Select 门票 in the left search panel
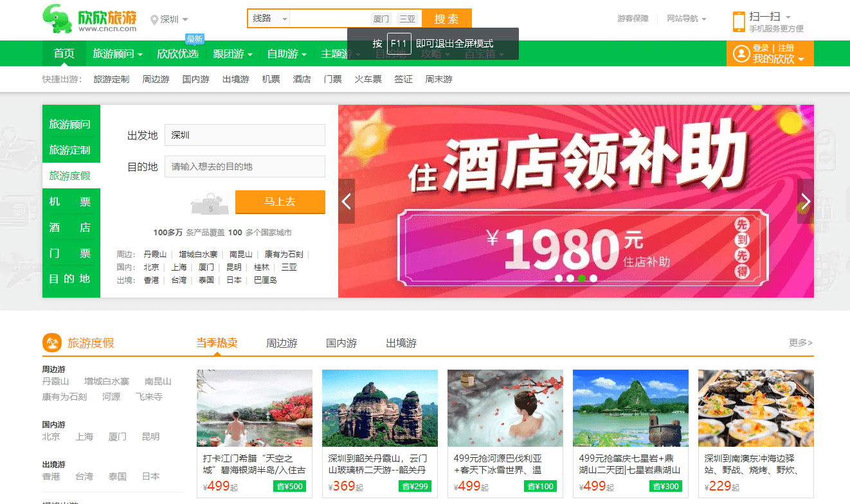The image size is (850, 504). pyautogui.click(x=70, y=253)
